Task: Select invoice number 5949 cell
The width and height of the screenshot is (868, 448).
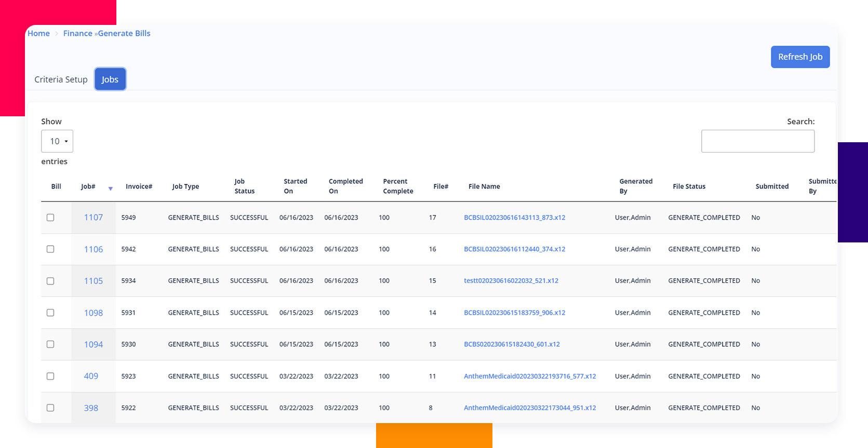Action: (x=128, y=218)
